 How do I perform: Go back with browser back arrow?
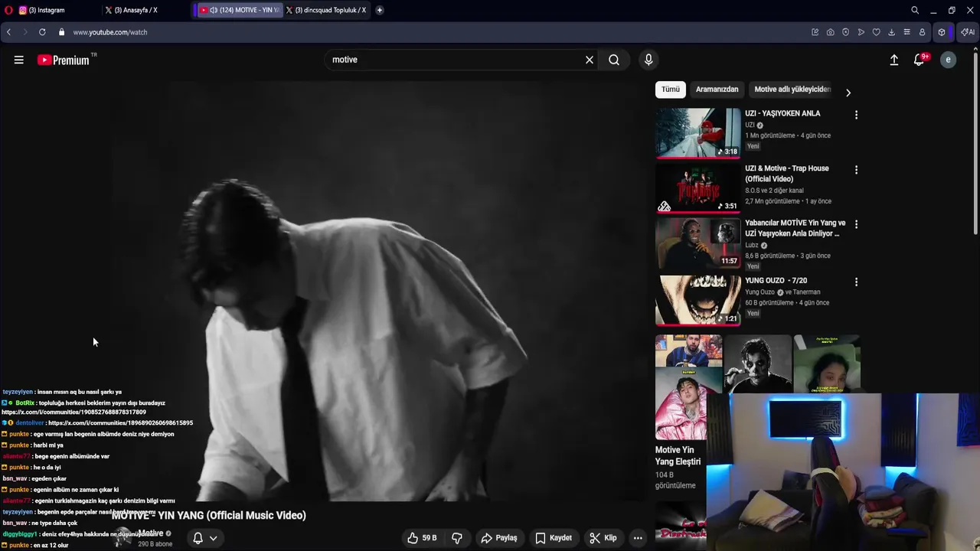click(8, 32)
